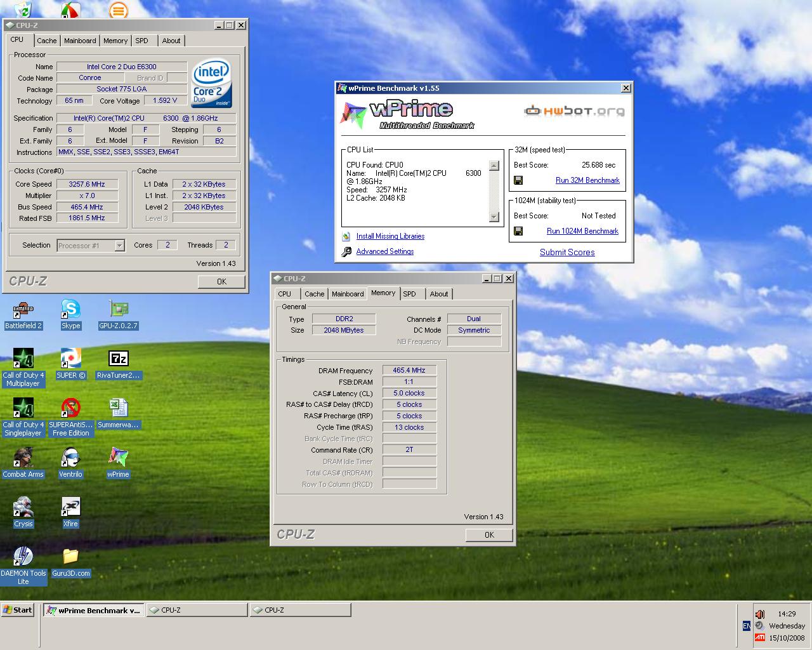
Task: Open Xfire desktop icon
Action: 70,513
